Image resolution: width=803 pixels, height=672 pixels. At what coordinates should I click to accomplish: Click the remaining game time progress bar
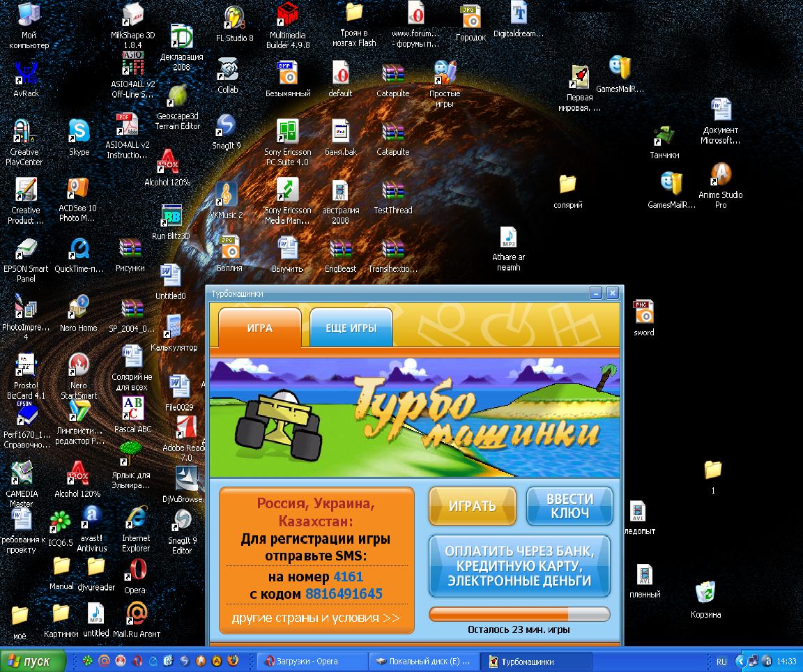519,614
